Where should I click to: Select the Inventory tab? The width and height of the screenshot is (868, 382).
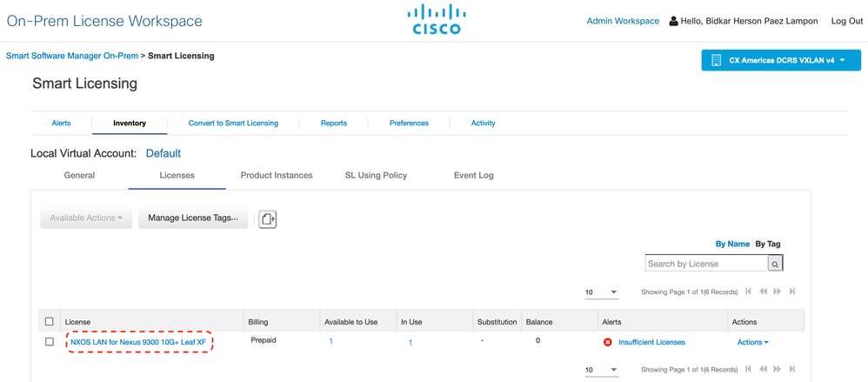[x=130, y=123]
